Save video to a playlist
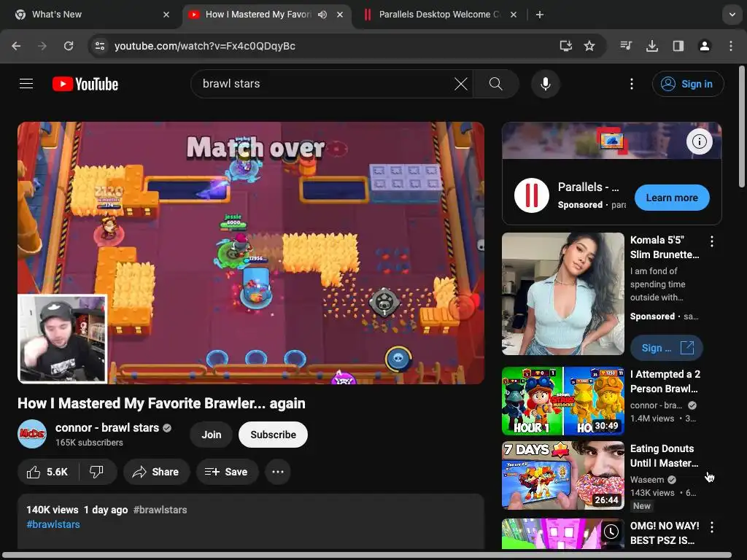747x560 pixels. 227,472
